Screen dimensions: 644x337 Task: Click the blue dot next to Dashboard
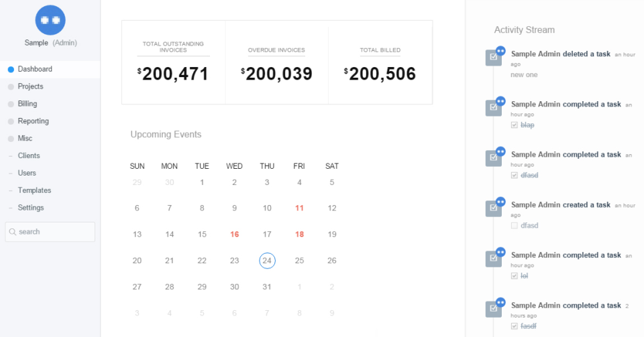tap(11, 69)
